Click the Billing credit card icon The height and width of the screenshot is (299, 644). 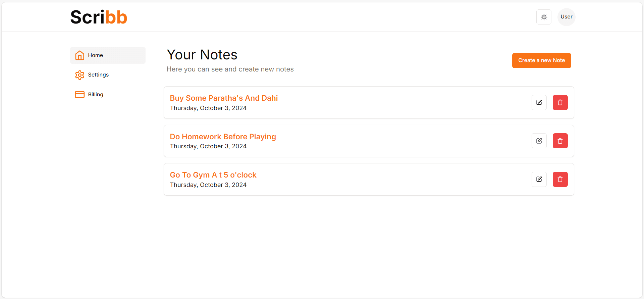(x=79, y=95)
